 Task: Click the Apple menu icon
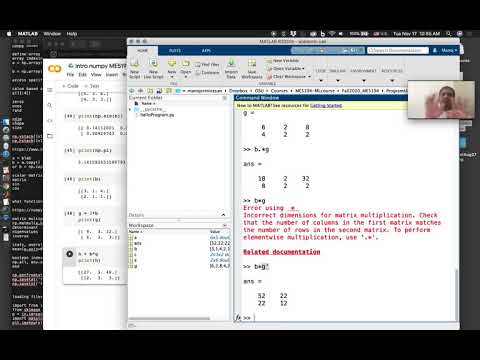point(9,34)
